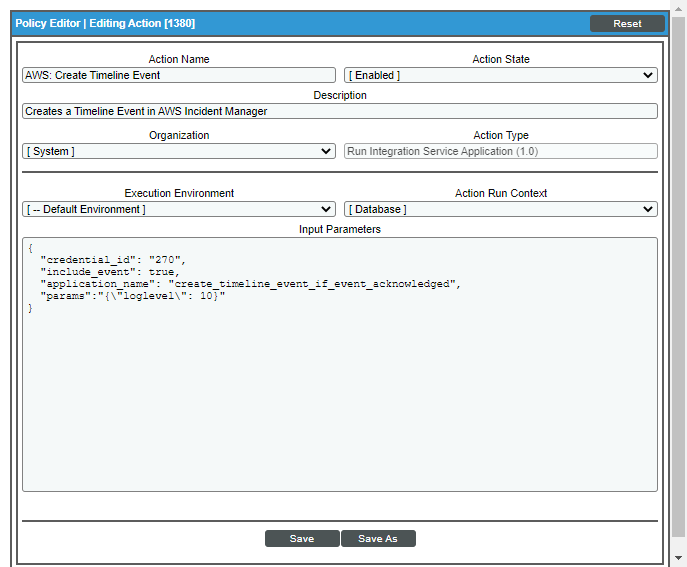The image size is (687, 567).
Task: Click inside Input Parameters text area
Action: [340, 365]
